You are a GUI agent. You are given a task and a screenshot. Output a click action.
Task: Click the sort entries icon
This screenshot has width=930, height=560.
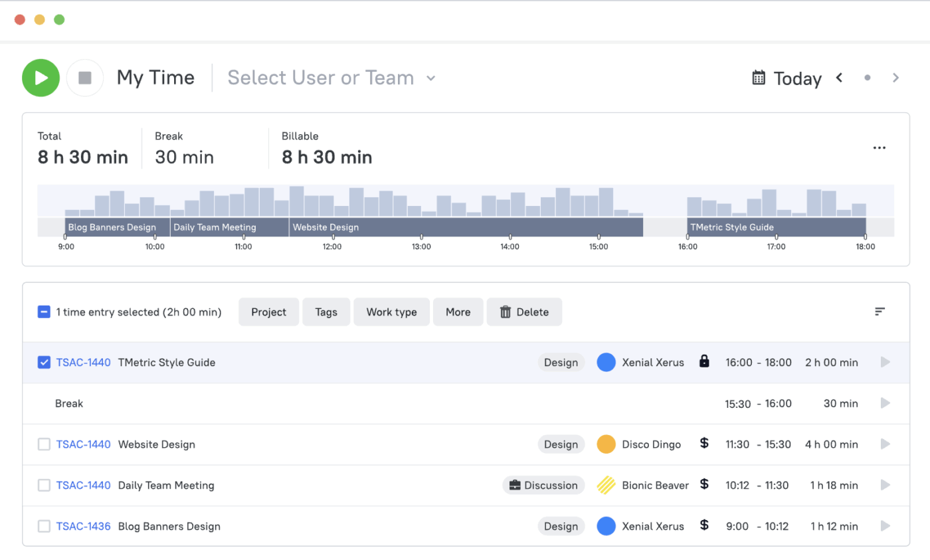pyautogui.click(x=880, y=312)
